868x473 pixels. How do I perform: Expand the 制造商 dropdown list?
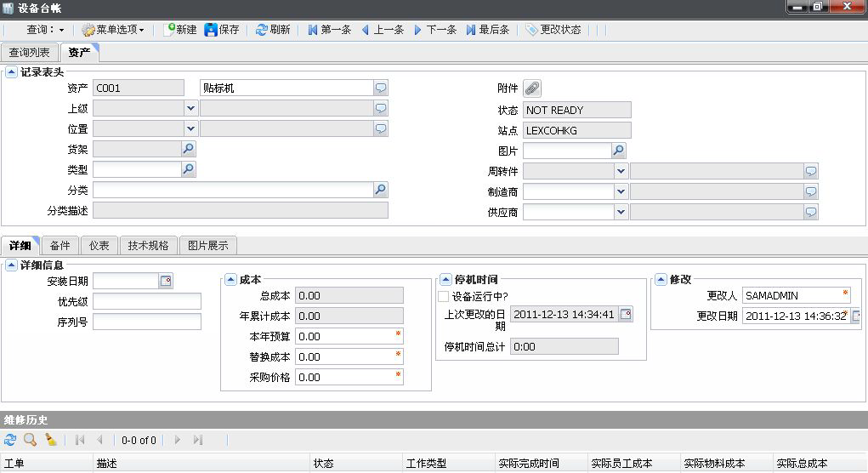pyautogui.click(x=621, y=192)
